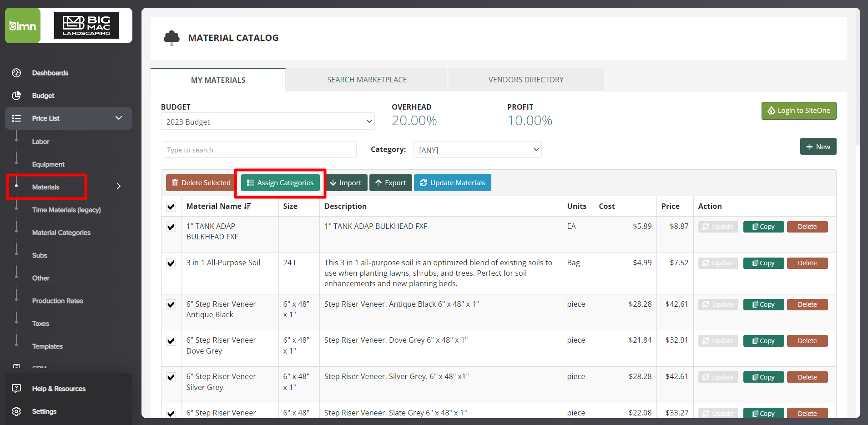Switch to the My Materials tab

point(218,80)
